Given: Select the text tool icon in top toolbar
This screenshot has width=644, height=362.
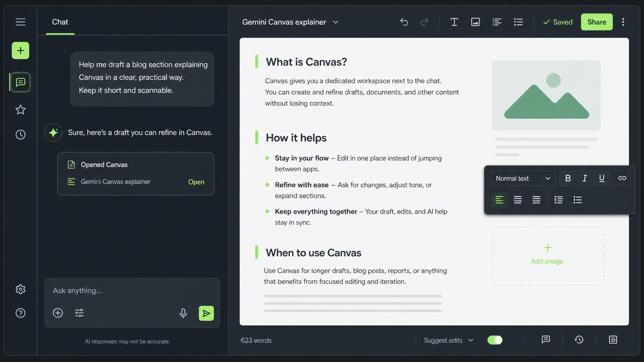Looking at the screenshot, I should point(454,22).
